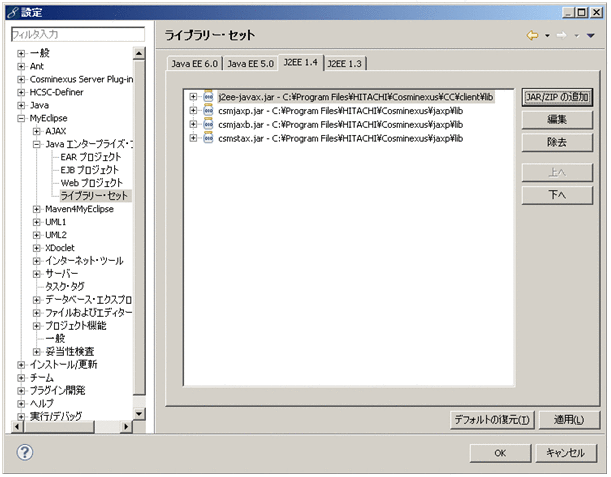
Task: Open the back history dropdown arrow
Action: (x=547, y=35)
